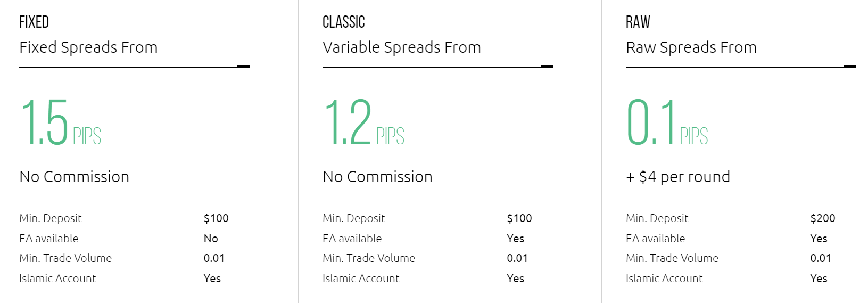The height and width of the screenshot is (303, 868).
Task: Click the black dash marker under Fixed header
Action: tap(243, 67)
